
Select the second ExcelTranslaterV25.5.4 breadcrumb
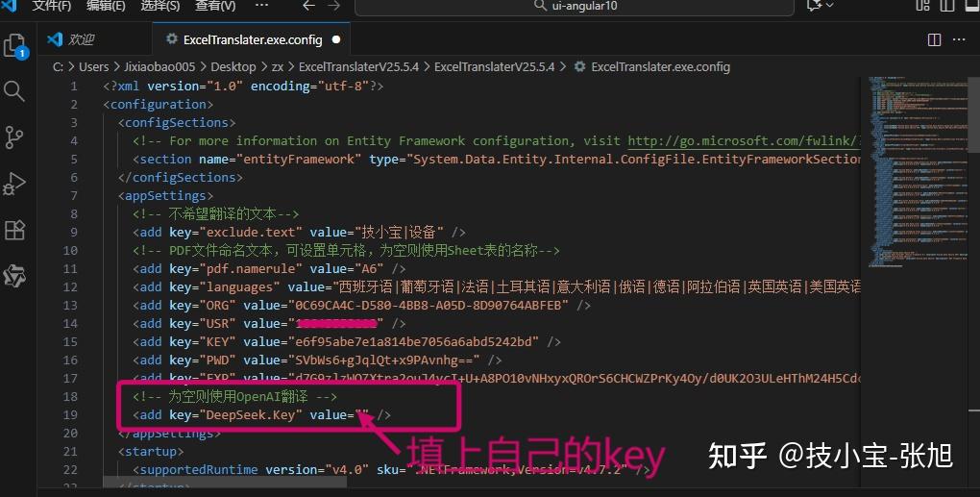495,67
